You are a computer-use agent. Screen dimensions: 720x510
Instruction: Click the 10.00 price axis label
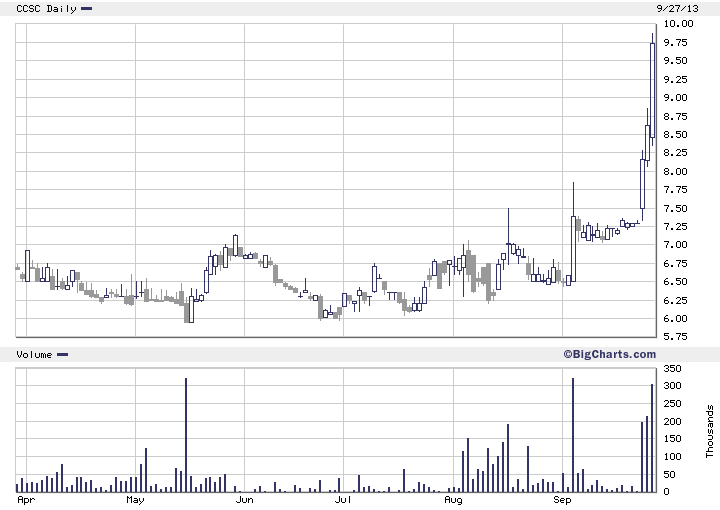click(678, 24)
